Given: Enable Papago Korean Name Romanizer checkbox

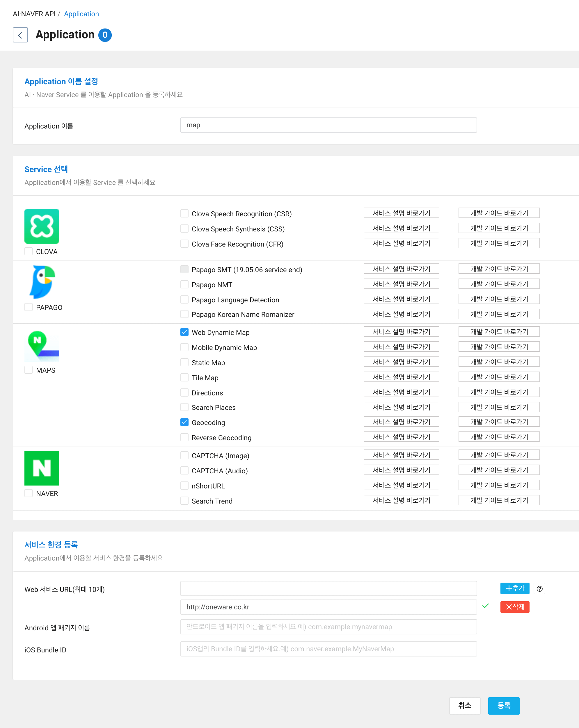Looking at the screenshot, I should click(x=184, y=314).
